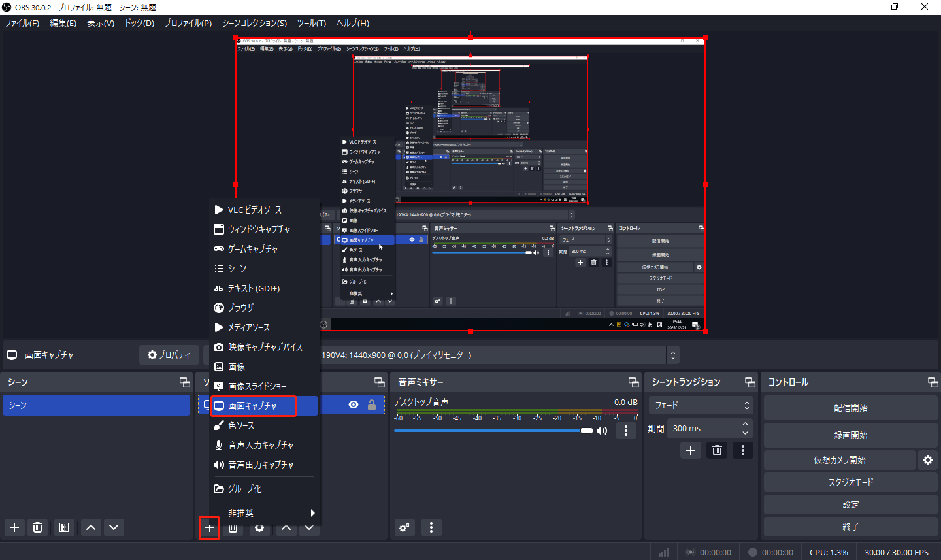Pop out the 音声ミキサー dock
Image resolution: width=941 pixels, height=560 pixels.
(x=633, y=382)
